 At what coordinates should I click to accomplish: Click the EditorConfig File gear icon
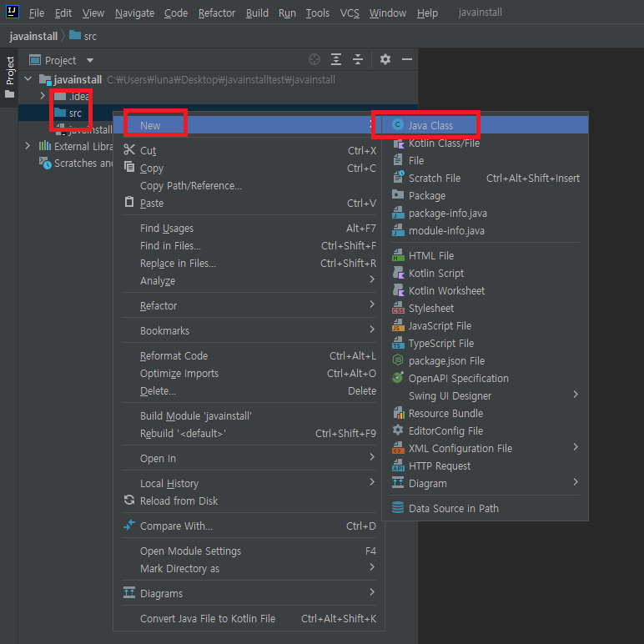[398, 430]
